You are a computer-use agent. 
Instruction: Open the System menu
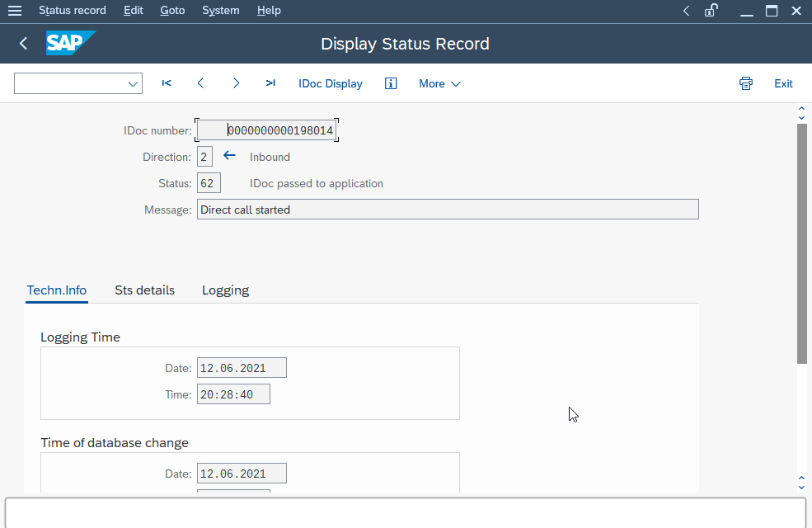tap(221, 11)
